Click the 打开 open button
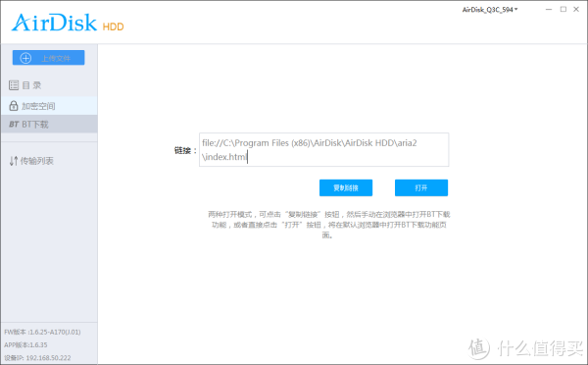Screen dimensions: 588x365 pyautogui.click(x=421, y=187)
